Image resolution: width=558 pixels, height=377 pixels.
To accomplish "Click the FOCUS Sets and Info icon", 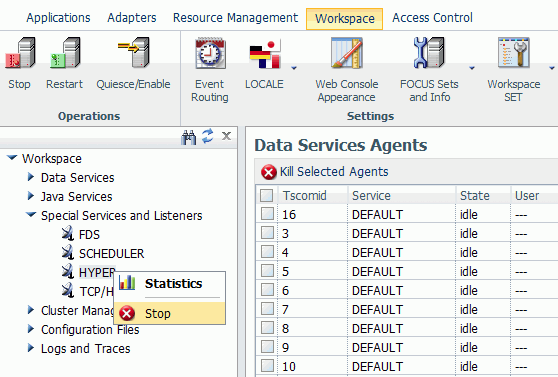I will [x=429, y=53].
